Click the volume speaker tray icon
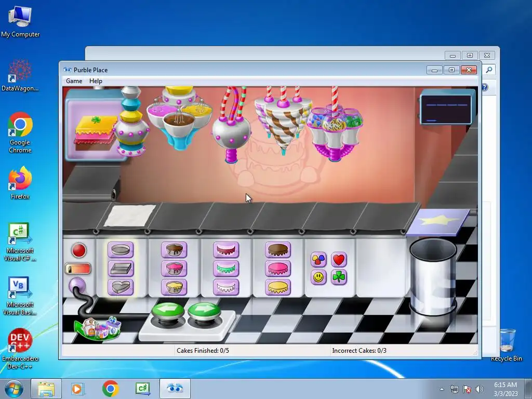532x399 pixels. point(480,389)
